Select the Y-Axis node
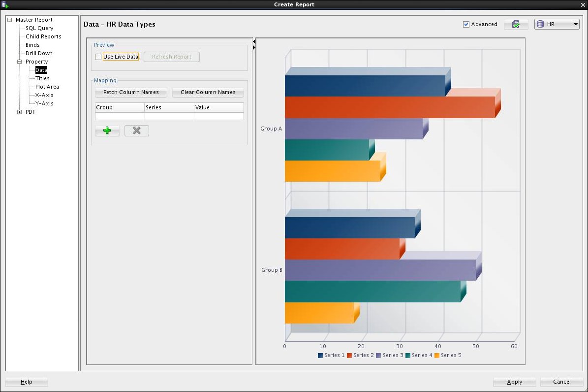 (44, 103)
